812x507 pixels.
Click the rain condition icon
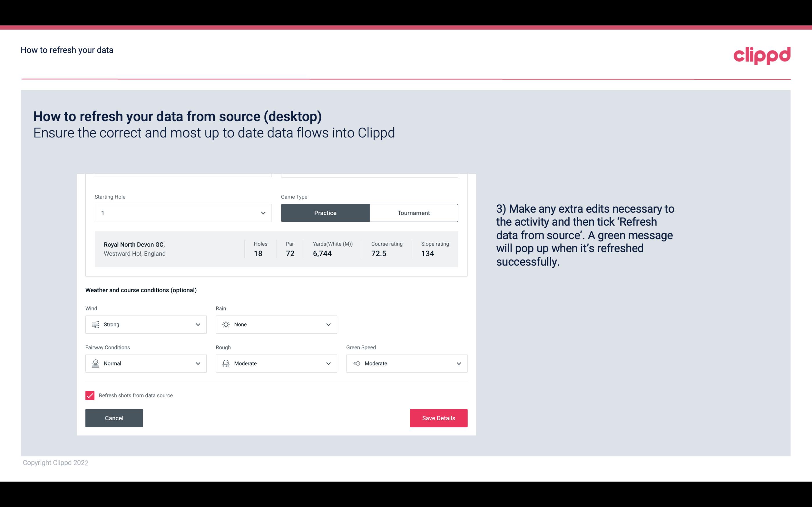point(226,324)
